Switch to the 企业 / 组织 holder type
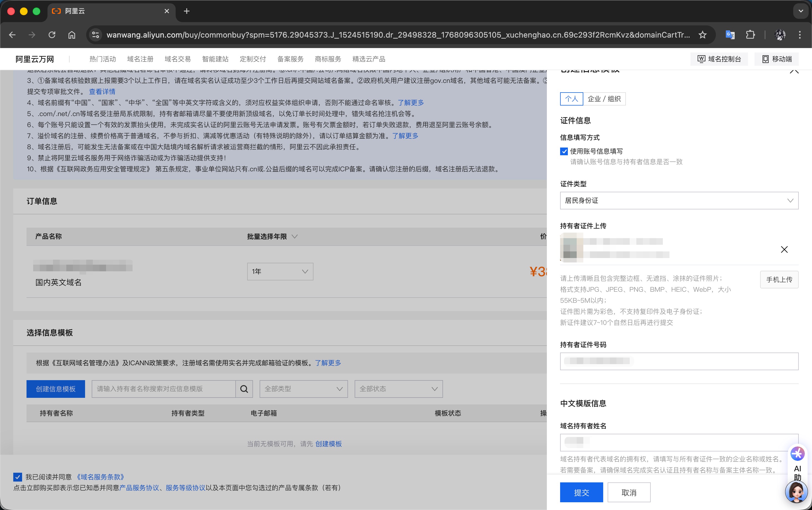 coord(604,99)
